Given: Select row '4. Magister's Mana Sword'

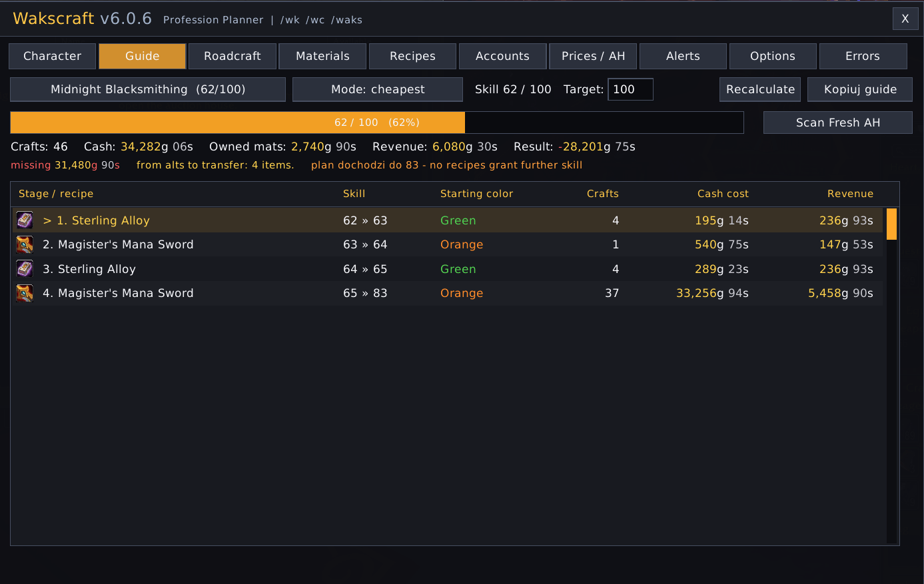Looking at the screenshot, I should coord(448,293).
